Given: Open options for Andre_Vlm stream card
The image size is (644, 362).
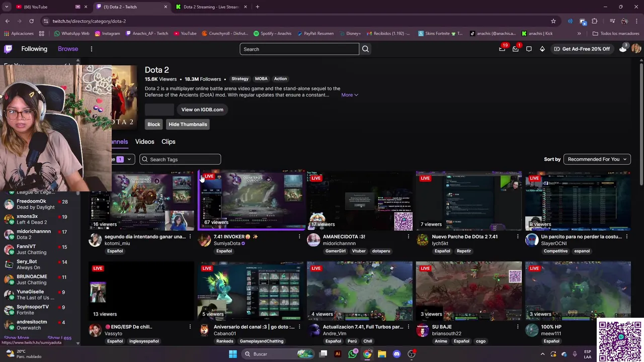Looking at the screenshot, I should click(409, 327).
